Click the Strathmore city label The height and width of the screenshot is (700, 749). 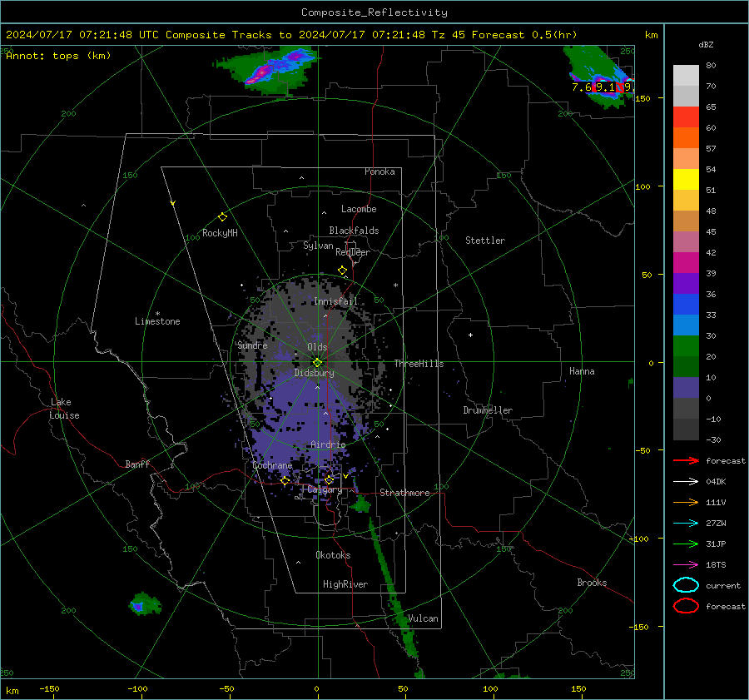pyautogui.click(x=404, y=493)
